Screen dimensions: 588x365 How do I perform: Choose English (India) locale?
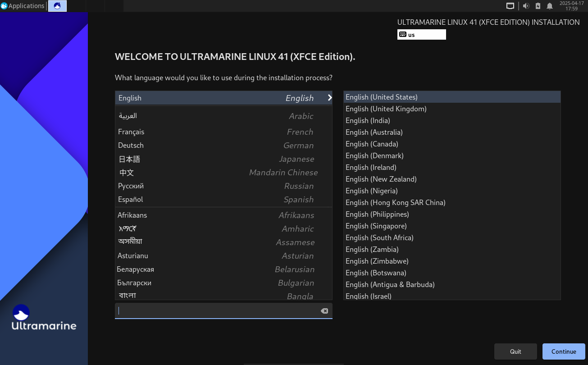(452, 120)
